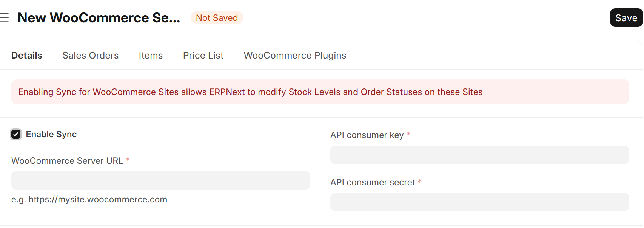Go to the WooCommerce Plugins tab
This screenshot has height=228, width=644.
coord(295,55)
